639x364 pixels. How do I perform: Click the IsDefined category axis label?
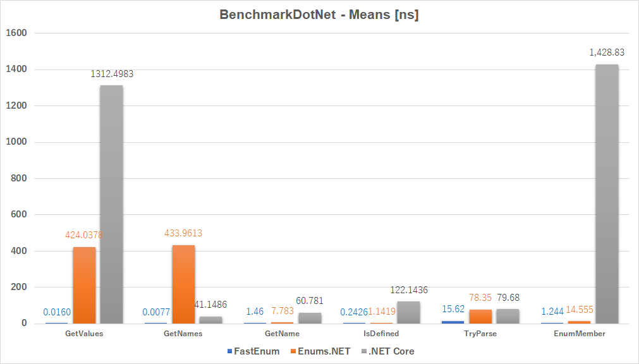pyautogui.click(x=381, y=334)
